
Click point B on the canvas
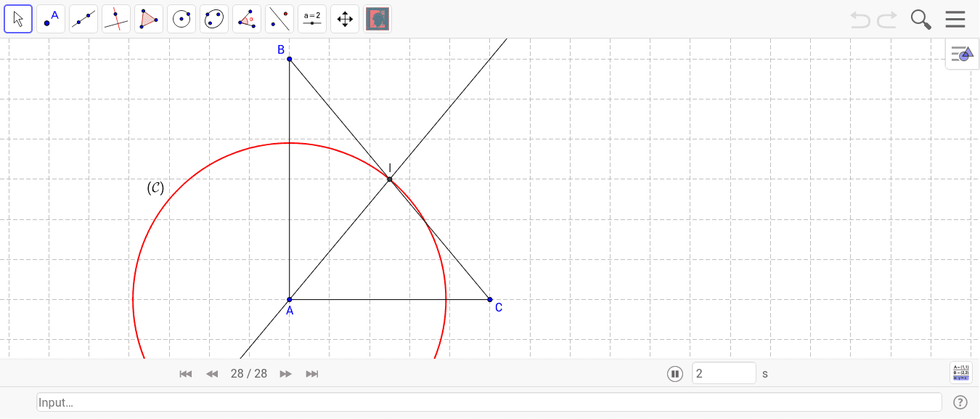click(x=289, y=59)
